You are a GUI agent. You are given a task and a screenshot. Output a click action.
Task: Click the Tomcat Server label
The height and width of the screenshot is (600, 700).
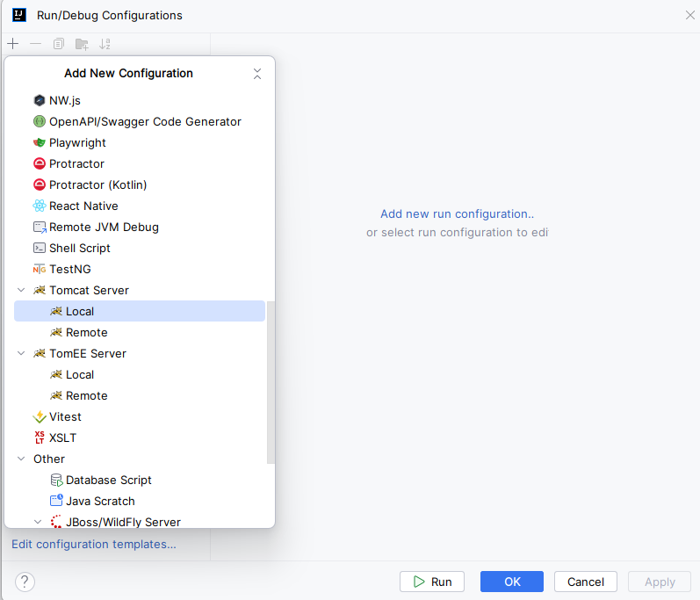(x=90, y=290)
